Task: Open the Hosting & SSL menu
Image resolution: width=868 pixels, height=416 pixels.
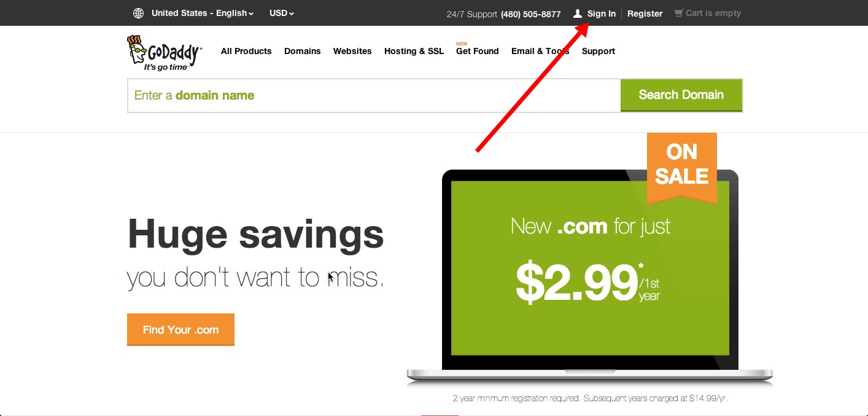Action: (x=414, y=51)
